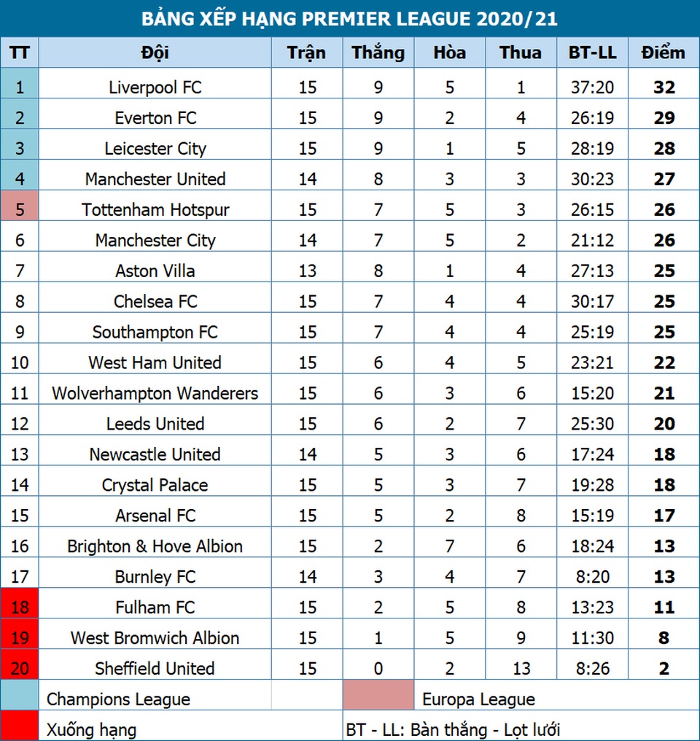Select the Thắng column header
The image size is (700, 741).
coord(378,53)
